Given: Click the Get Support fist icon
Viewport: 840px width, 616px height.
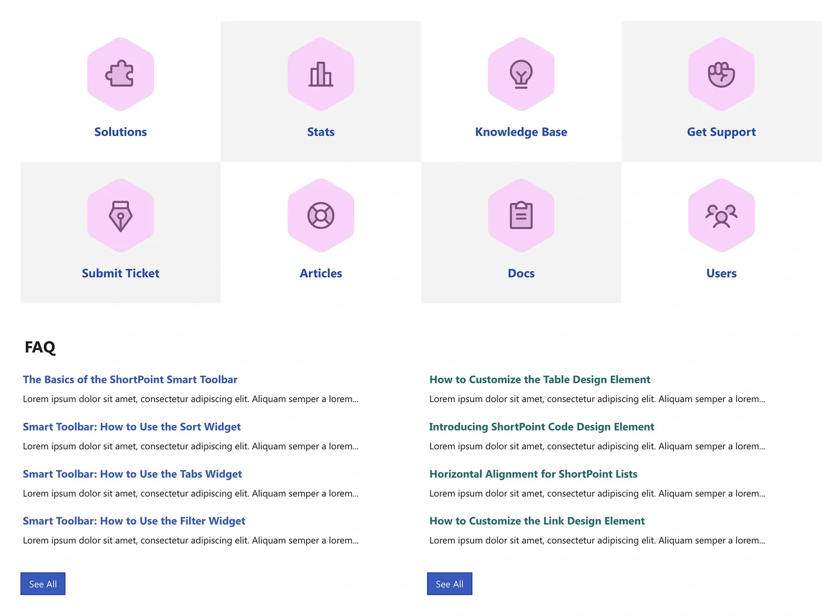Looking at the screenshot, I should (x=722, y=74).
